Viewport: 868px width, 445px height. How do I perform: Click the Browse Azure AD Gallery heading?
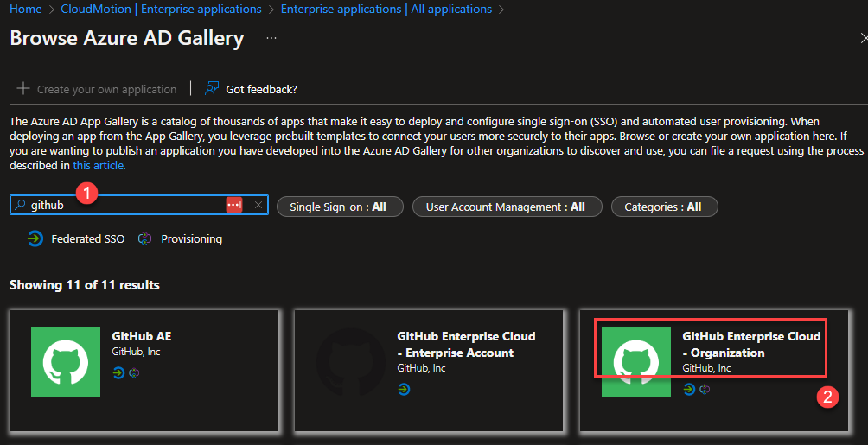[127, 38]
